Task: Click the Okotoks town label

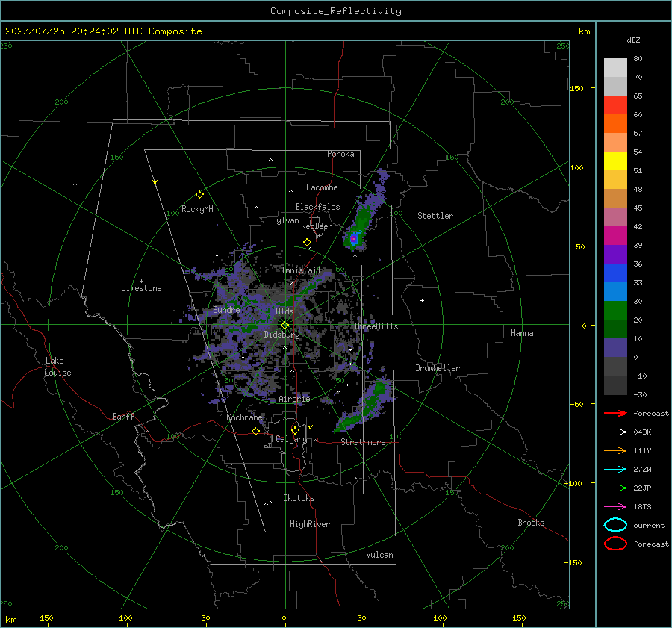Action: (299, 498)
